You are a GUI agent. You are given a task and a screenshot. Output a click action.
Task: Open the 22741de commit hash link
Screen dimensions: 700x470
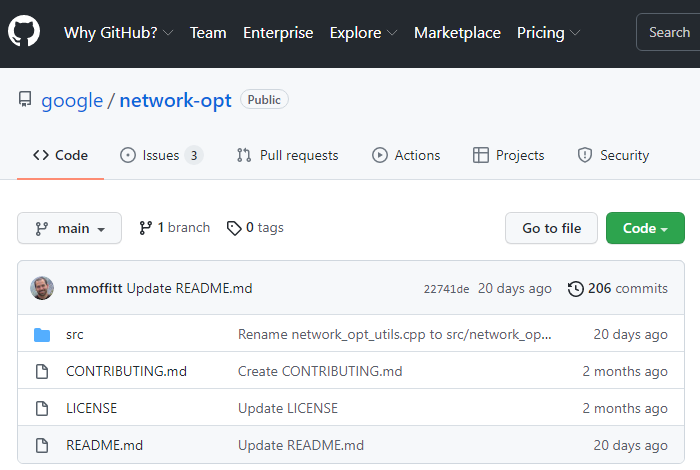pos(446,289)
